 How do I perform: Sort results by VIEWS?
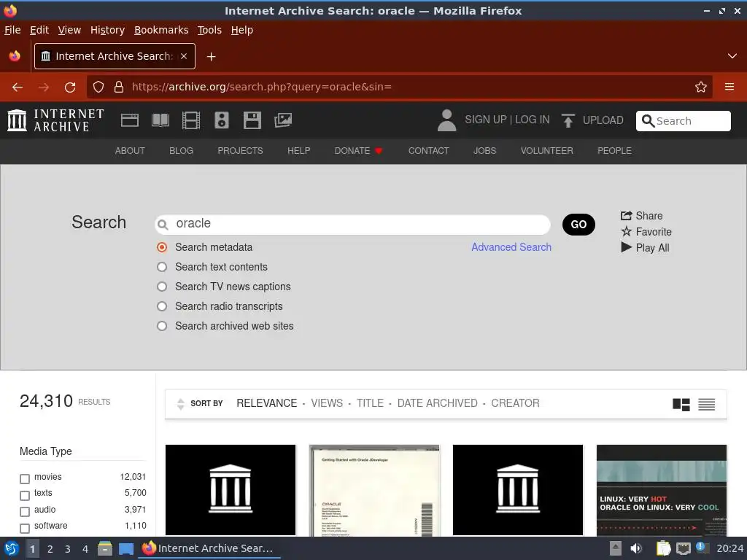pos(327,403)
